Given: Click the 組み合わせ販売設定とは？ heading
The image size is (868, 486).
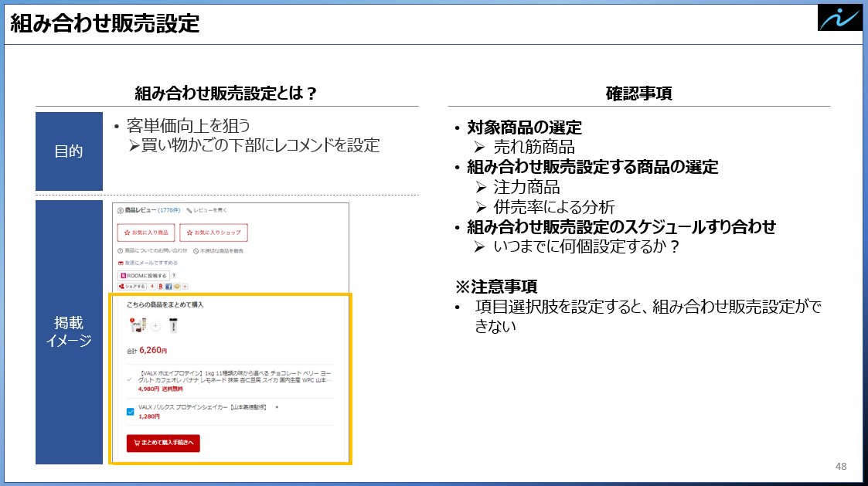Looking at the screenshot, I should click(x=226, y=93).
